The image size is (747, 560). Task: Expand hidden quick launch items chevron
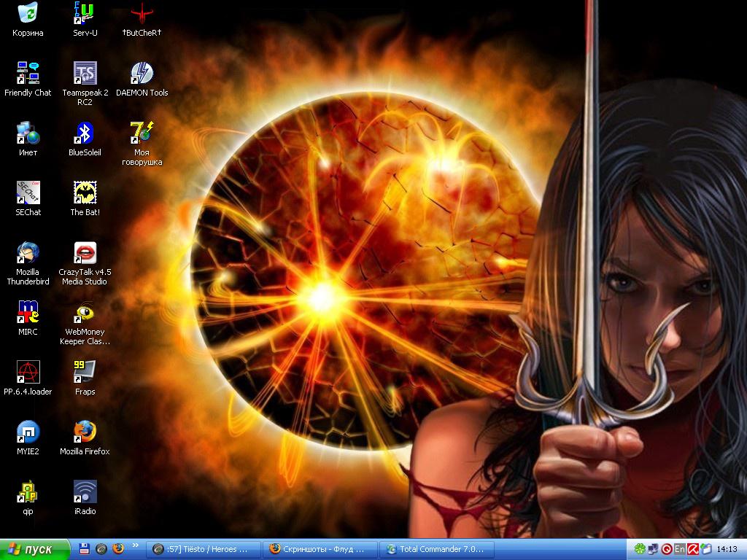click(135, 545)
